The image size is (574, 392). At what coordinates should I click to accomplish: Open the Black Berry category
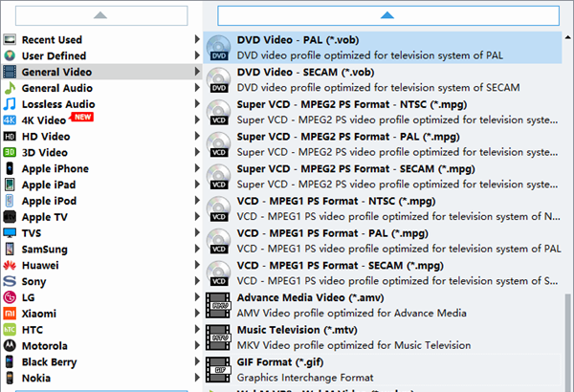pyautogui.click(x=101, y=361)
